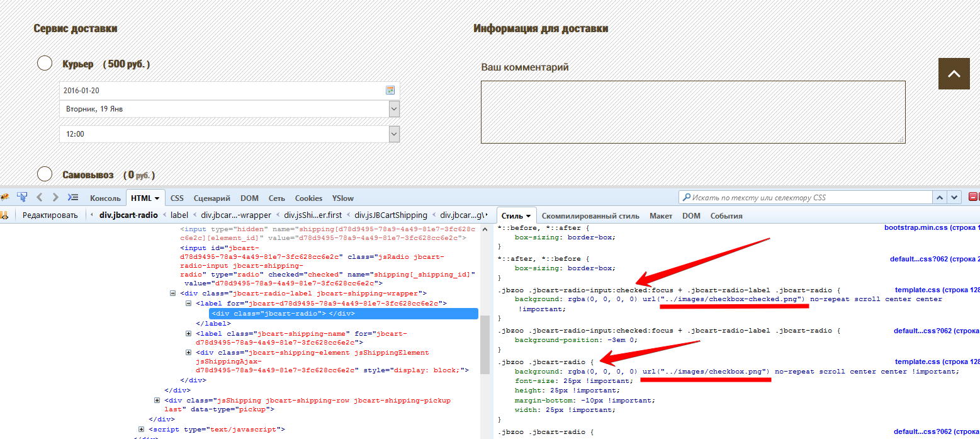Expand the jbcart-shipping-name label node
980x439 pixels.
pyautogui.click(x=189, y=333)
